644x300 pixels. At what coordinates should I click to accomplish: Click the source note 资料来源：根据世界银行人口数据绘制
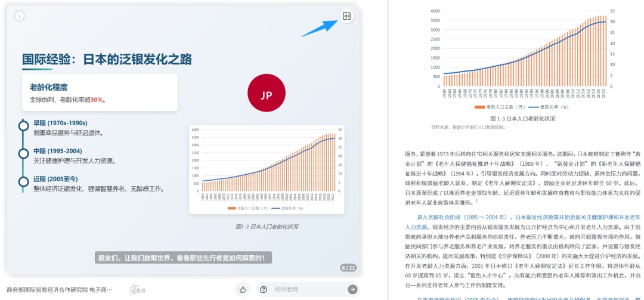[x=468, y=128]
